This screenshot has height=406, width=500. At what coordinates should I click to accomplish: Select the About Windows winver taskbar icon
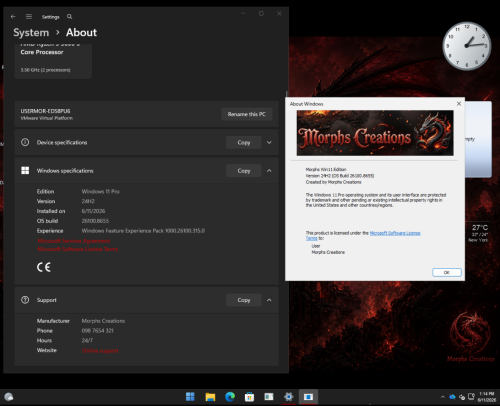click(308, 397)
